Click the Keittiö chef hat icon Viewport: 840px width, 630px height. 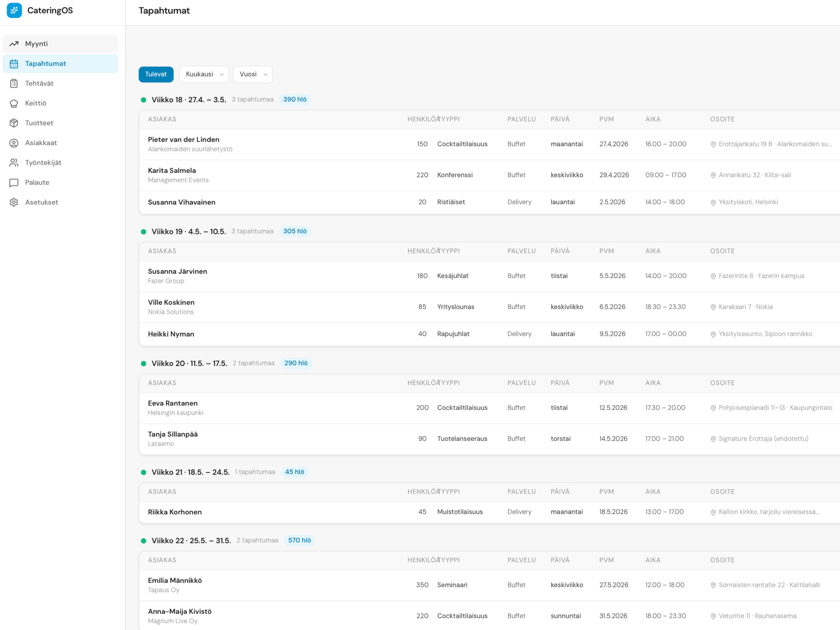point(14,103)
